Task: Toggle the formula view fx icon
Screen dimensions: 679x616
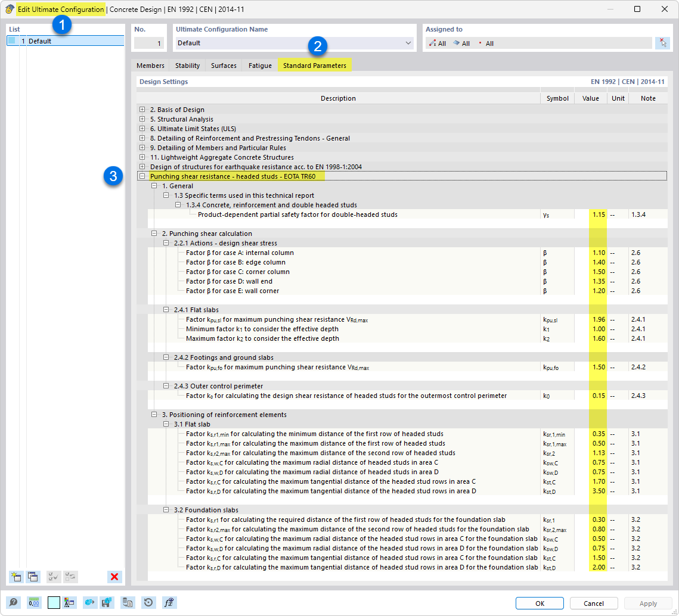Action: pyautogui.click(x=169, y=602)
